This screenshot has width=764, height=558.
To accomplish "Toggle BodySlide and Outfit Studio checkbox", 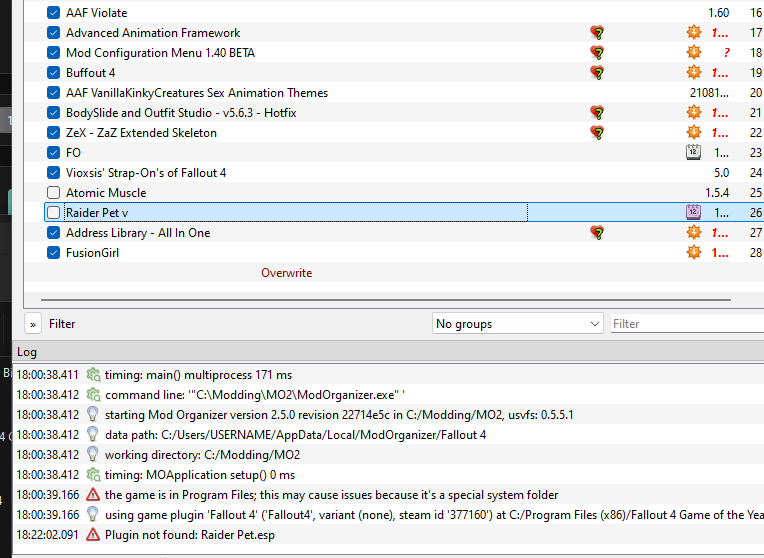I will point(54,113).
